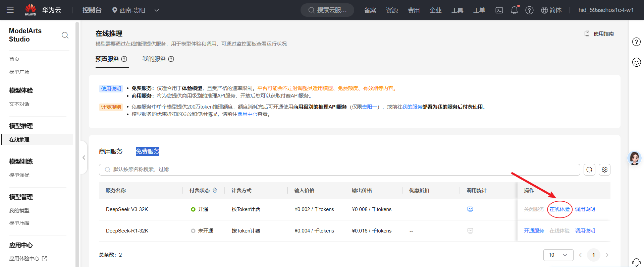
Task: Click help icon next to 预置服务
Action: 124,59
